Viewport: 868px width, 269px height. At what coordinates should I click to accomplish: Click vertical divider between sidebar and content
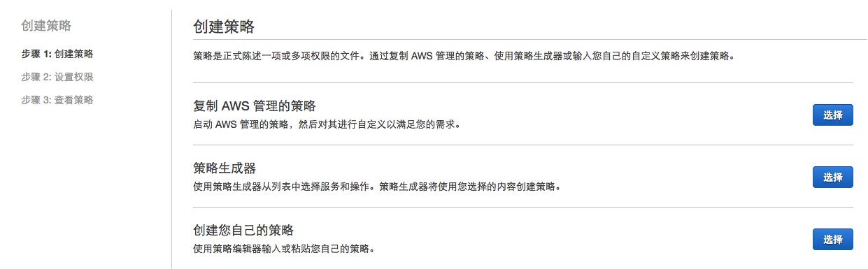click(171, 140)
